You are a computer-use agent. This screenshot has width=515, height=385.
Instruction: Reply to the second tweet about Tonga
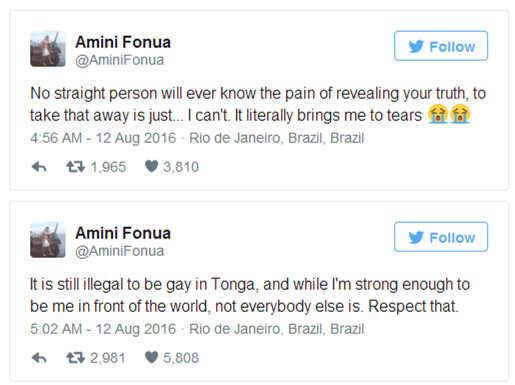tap(39, 358)
